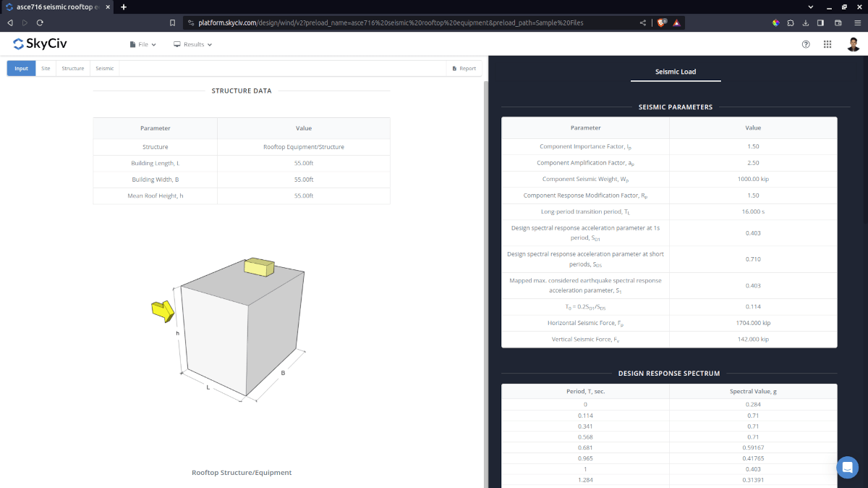This screenshot has height=488, width=868.
Task: Select the Seismic tab
Action: pyautogui.click(x=105, y=69)
